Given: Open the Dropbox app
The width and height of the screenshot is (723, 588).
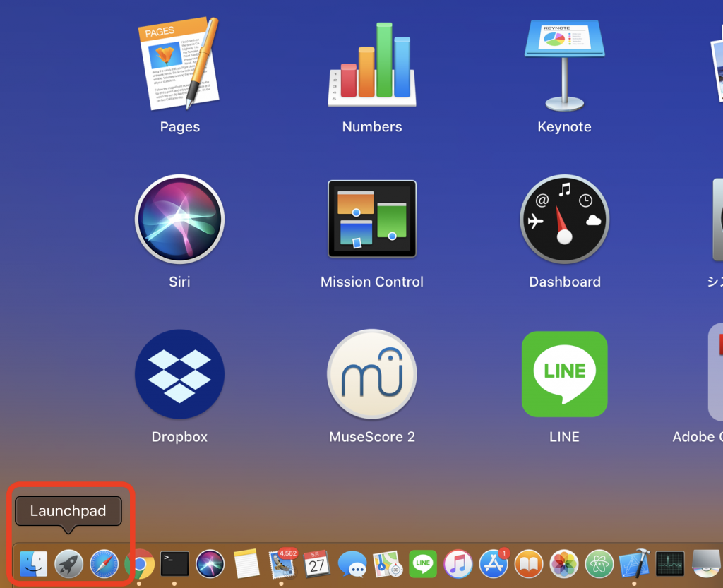Looking at the screenshot, I should 179,374.
